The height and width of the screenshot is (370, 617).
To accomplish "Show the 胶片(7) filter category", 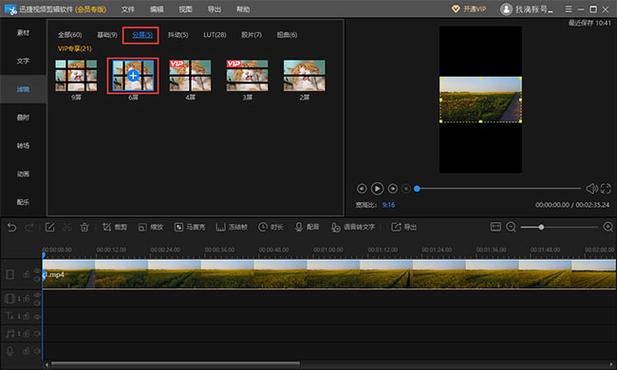I will (x=251, y=35).
